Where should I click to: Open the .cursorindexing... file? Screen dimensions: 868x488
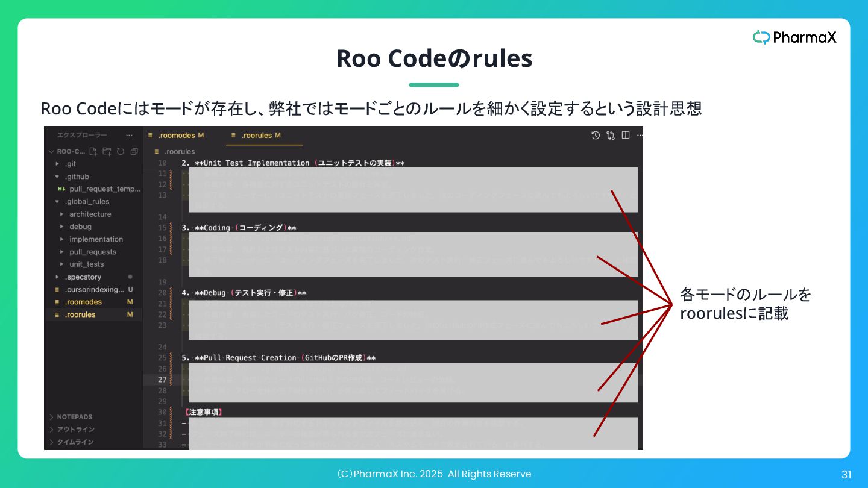[94, 290]
